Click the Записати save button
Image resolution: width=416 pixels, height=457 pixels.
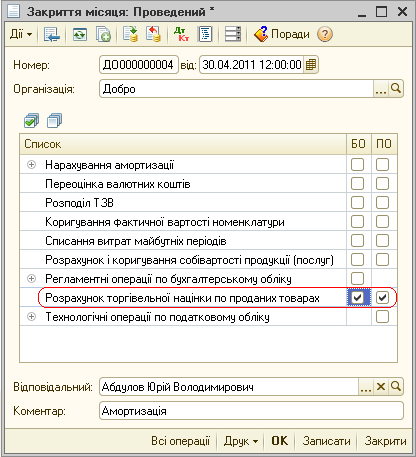coord(326,441)
